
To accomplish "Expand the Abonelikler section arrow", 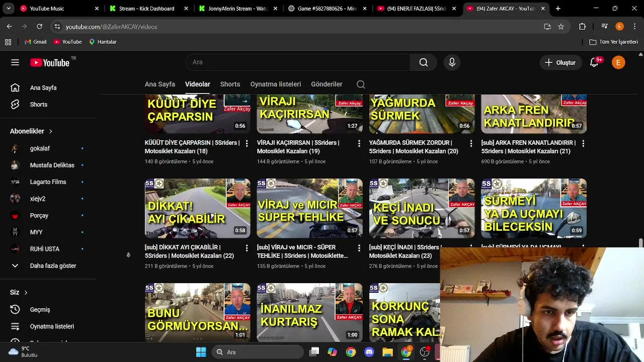I will [50, 131].
